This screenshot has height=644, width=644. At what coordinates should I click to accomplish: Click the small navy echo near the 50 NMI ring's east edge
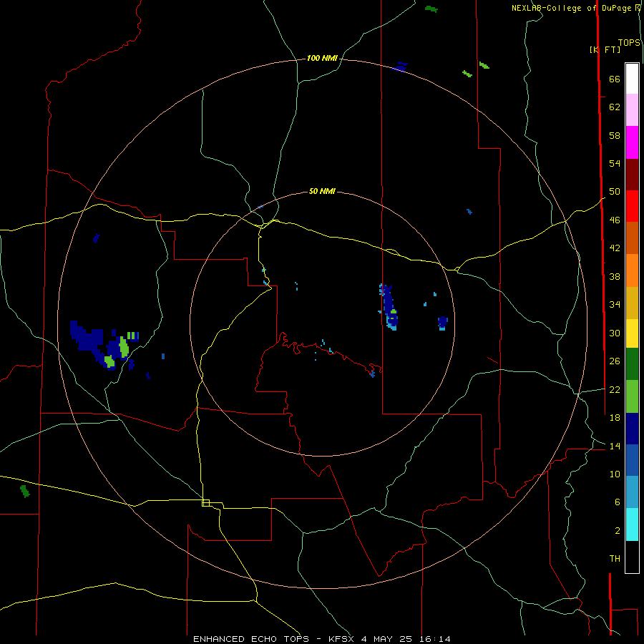coord(442,323)
